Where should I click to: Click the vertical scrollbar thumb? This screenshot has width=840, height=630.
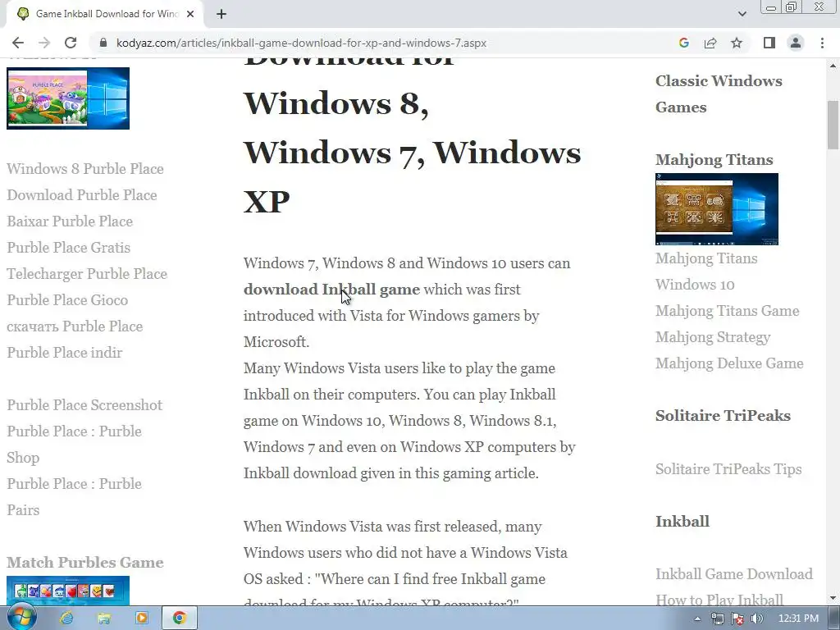(833, 125)
